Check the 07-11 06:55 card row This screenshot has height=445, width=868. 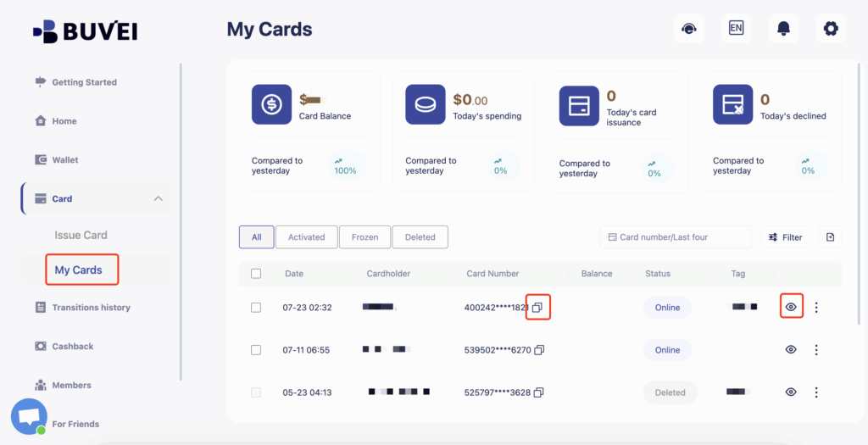pyautogui.click(x=256, y=350)
